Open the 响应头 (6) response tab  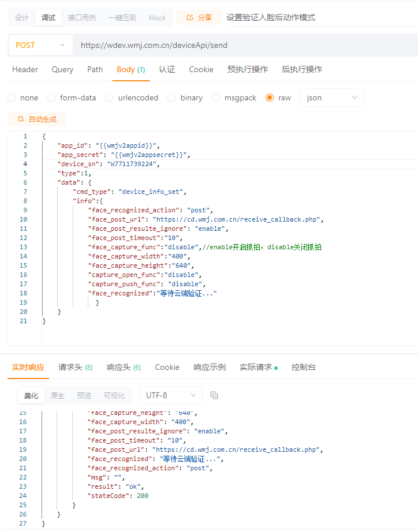click(x=124, y=367)
